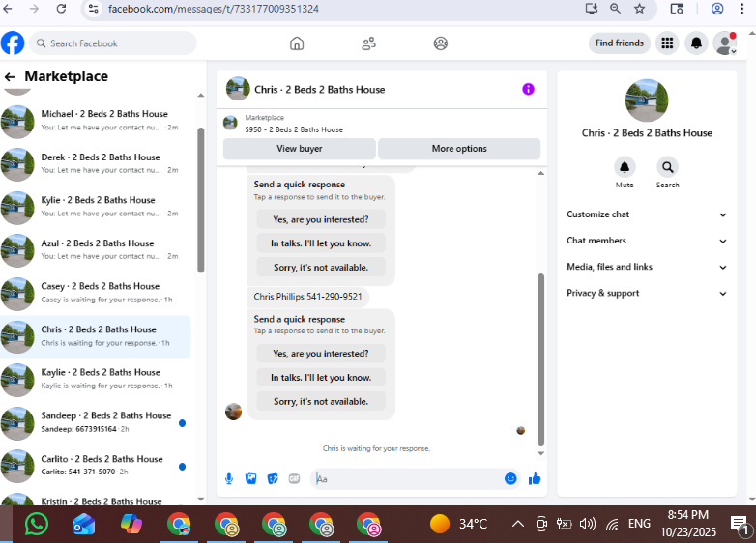Image resolution: width=756 pixels, height=543 pixels.
Task: Open Sandeep's unread chat
Action: click(x=96, y=422)
